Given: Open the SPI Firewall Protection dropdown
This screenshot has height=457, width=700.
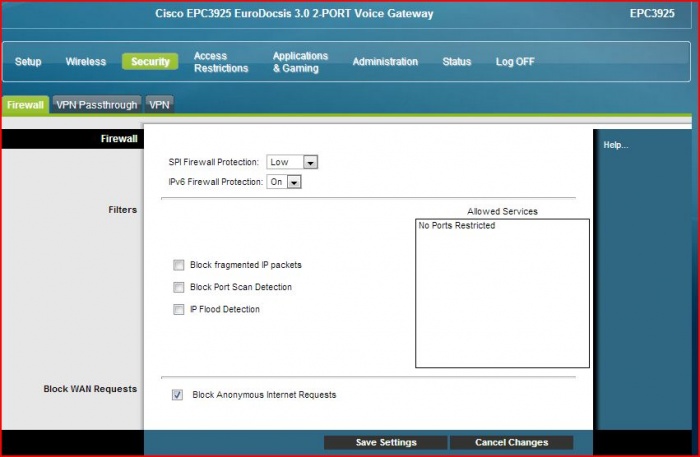Looking at the screenshot, I should point(292,162).
